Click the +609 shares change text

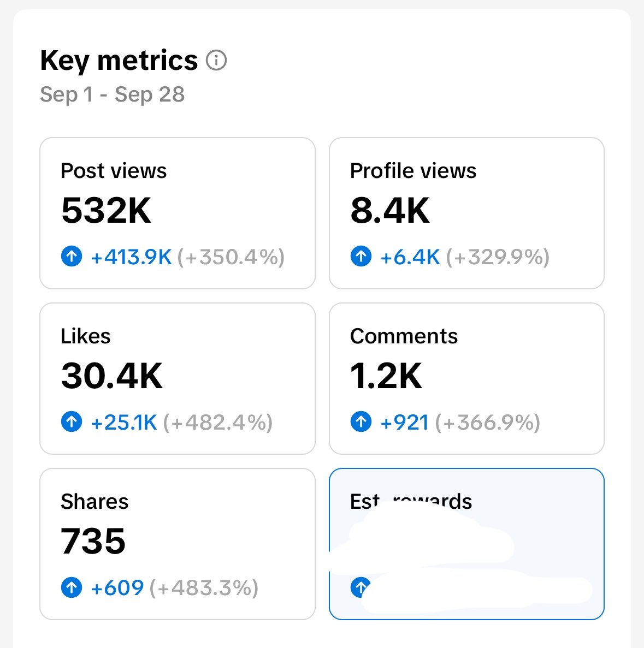[117, 587]
